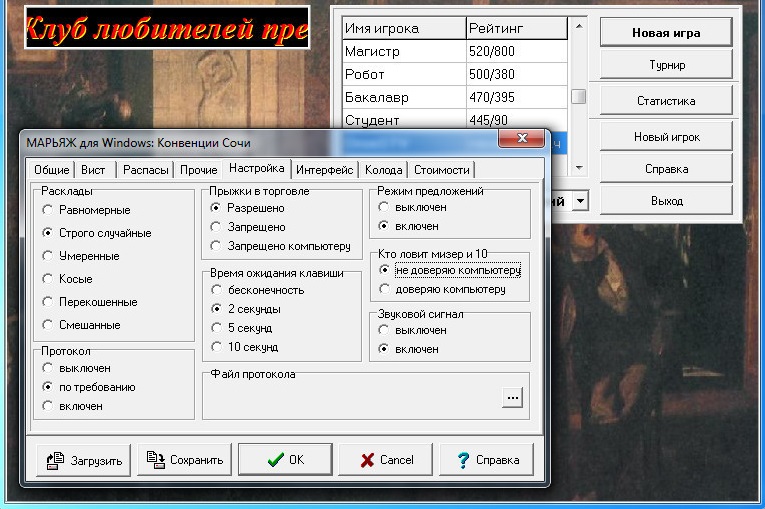Start a game with Новая игра
The image size is (765, 509).
point(665,32)
